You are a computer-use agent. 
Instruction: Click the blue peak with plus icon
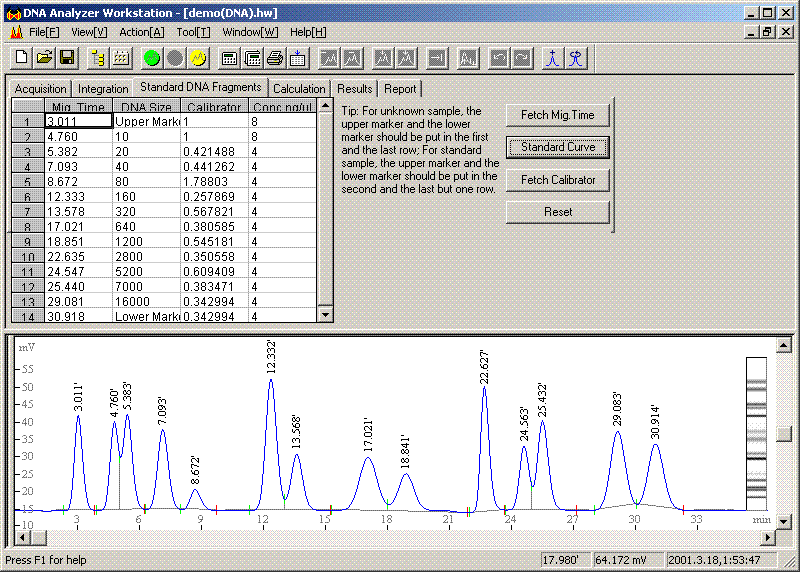coord(553,58)
